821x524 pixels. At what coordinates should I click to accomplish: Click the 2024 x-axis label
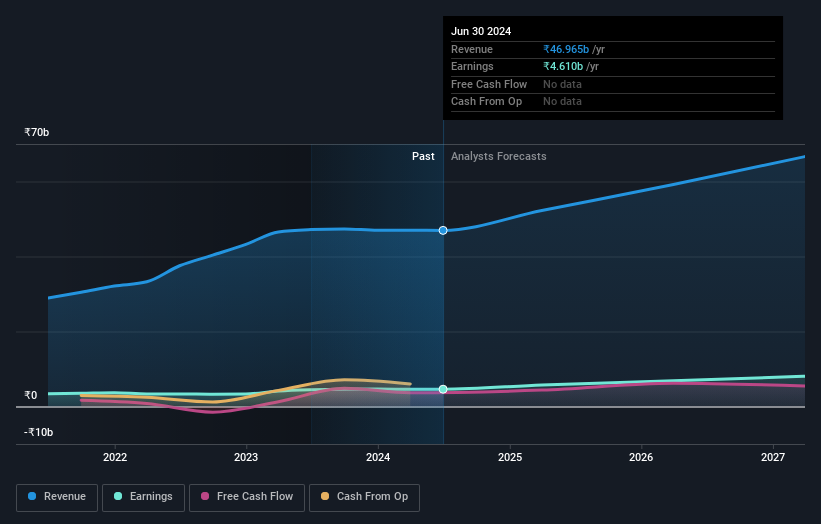[378, 457]
